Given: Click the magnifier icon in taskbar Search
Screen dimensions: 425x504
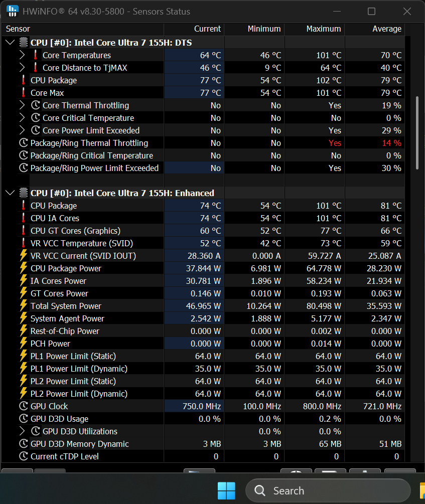Looking at the screenshot, I should (259, 490).
